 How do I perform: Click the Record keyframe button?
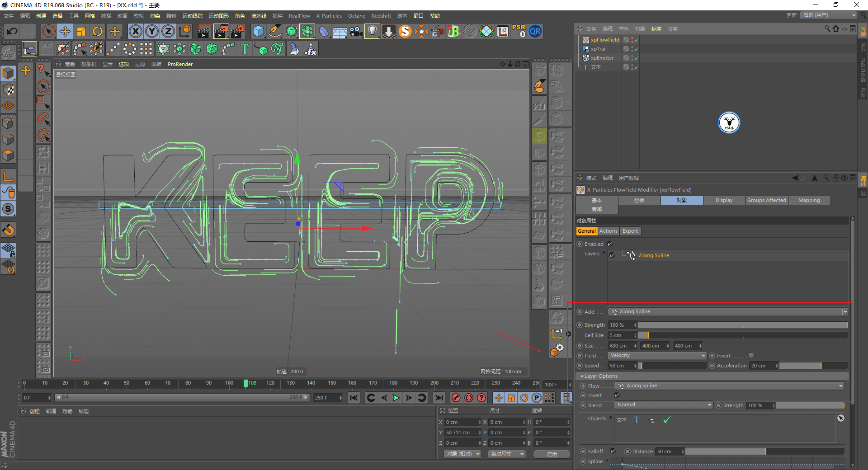(x=456, y=398)
